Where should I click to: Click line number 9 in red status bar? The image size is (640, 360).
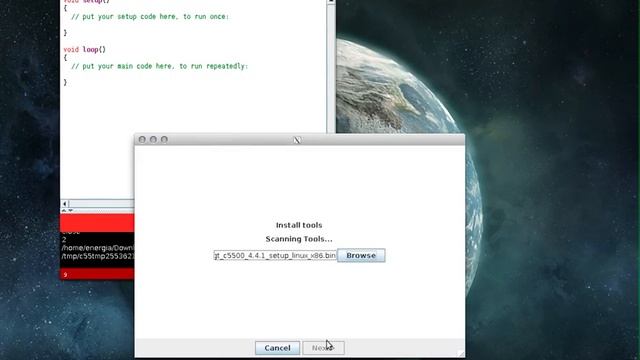coord(65,275)
